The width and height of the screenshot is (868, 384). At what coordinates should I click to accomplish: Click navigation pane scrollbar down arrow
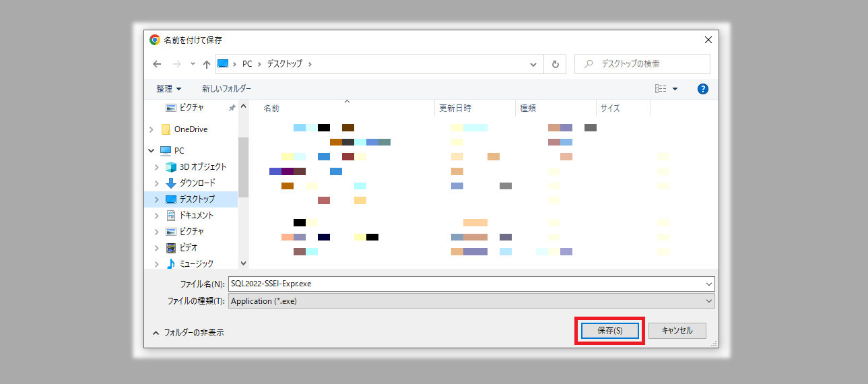click(244, 263)
